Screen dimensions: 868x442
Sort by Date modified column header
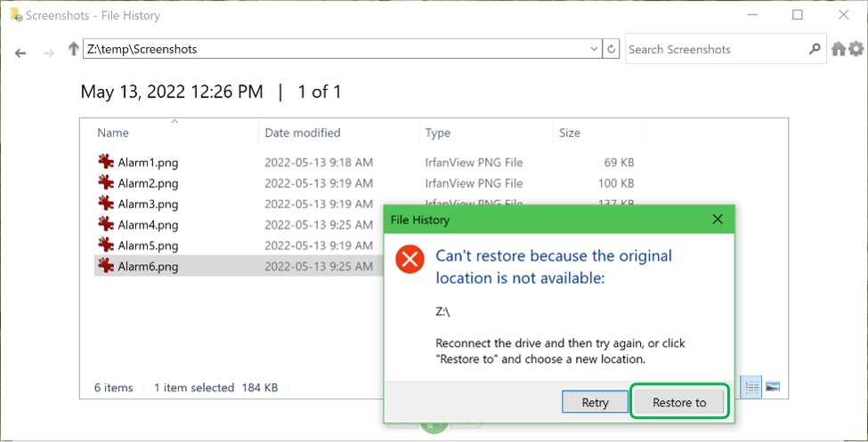tap(303, 133)
